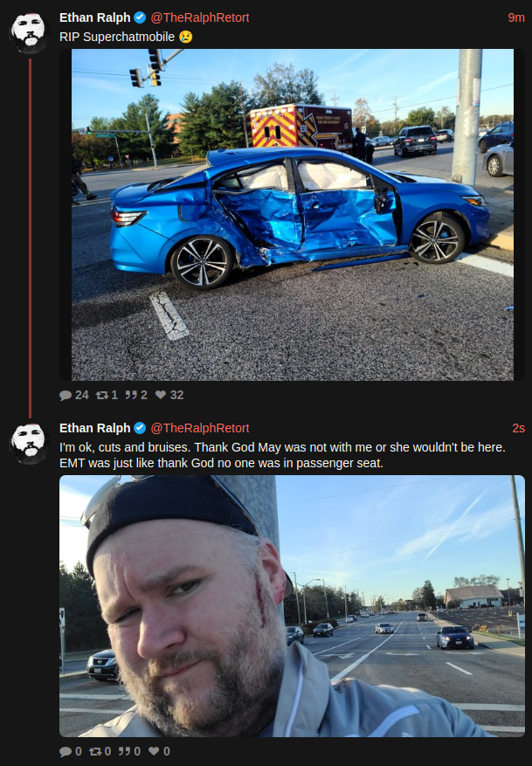The image size is (532, 766).
Task: Click Ethan Ralph name on first post
Action: coord(94,17)
